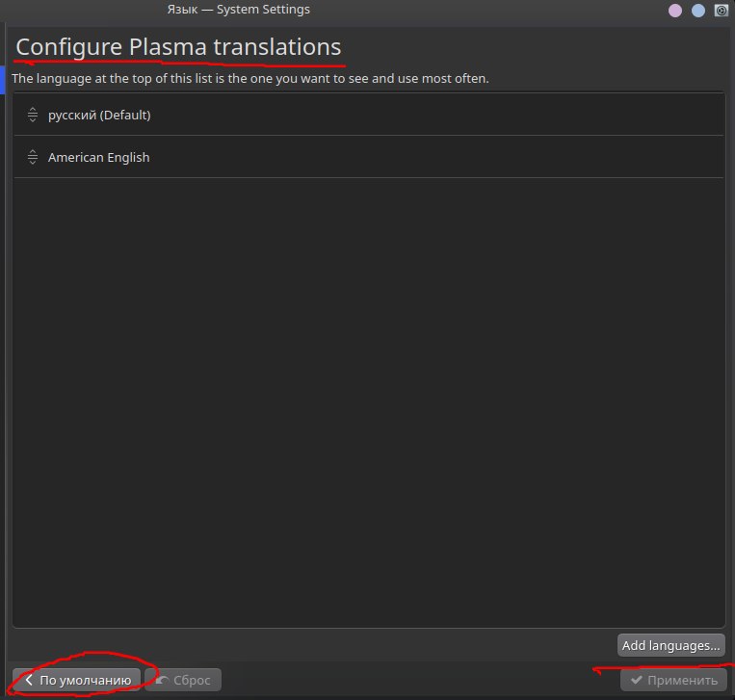Select the русский (Default) language row
This screenshot has width=735, height=700.
pos(368,115)
